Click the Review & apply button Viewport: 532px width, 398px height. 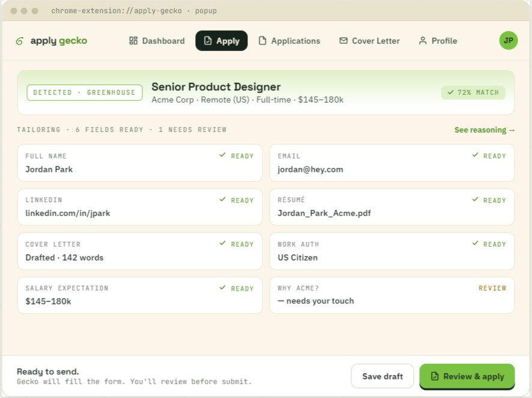click(467, 376)
